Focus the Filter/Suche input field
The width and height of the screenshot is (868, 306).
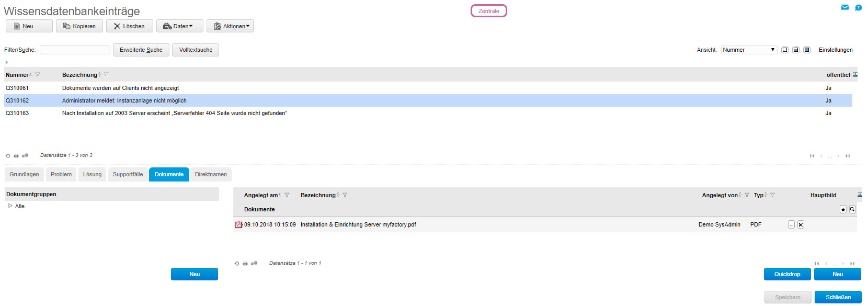point(75,50)
